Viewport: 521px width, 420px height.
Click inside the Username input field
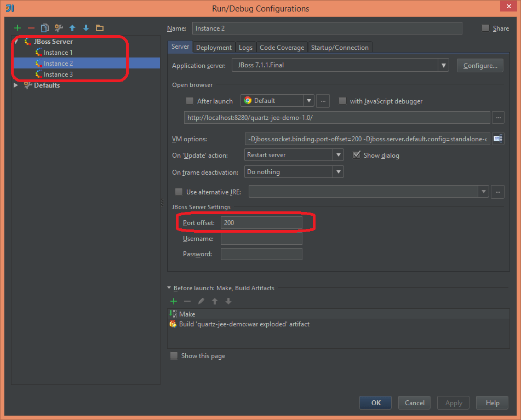point(261,238)
